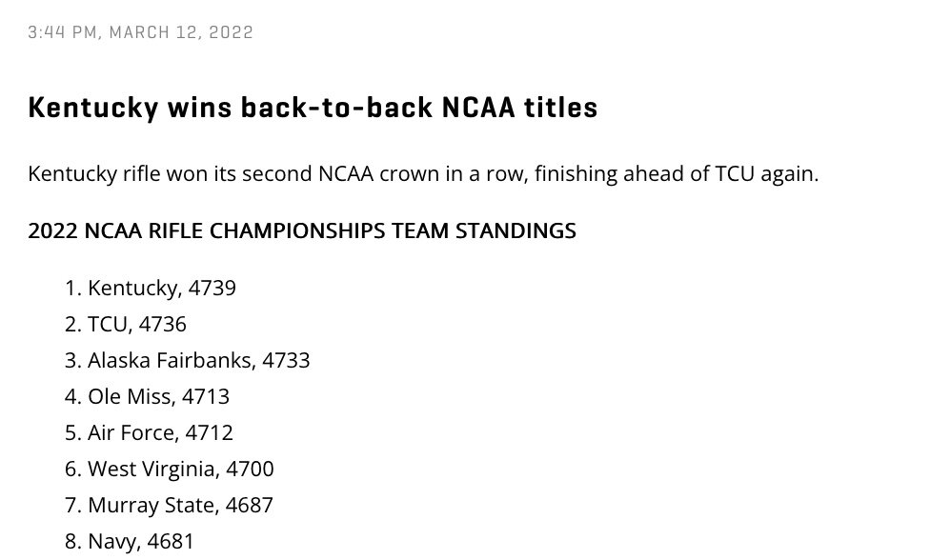Click TCU's score of 4736
Viewport: 930px width, 560px height.
(163, 324)
